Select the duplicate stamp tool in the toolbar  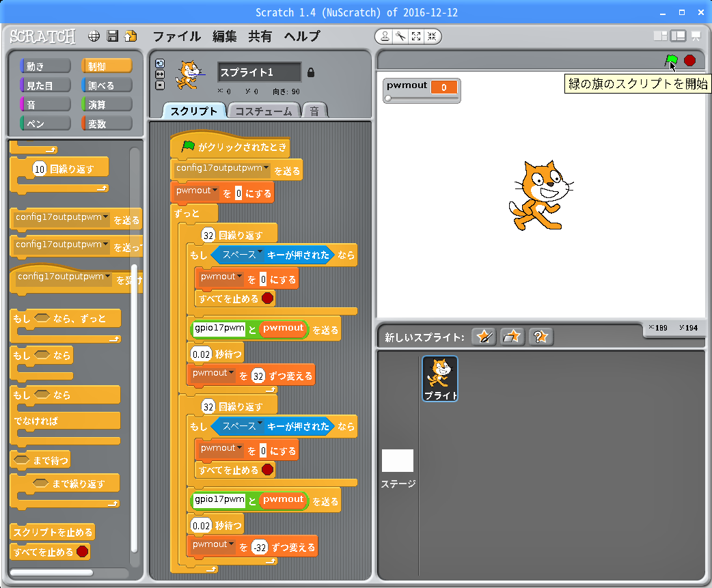pos(385,36)
